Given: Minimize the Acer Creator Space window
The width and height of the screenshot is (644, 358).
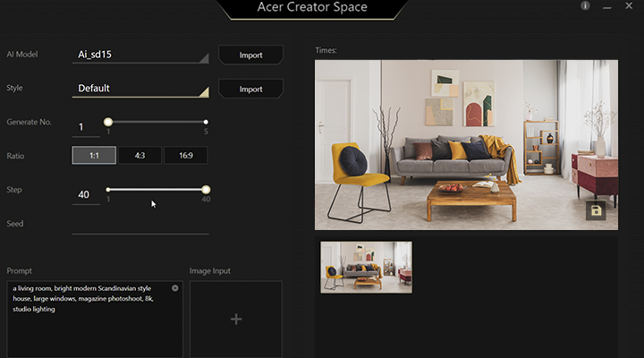Looking at the screenshot, I should [x=606, y=5].
